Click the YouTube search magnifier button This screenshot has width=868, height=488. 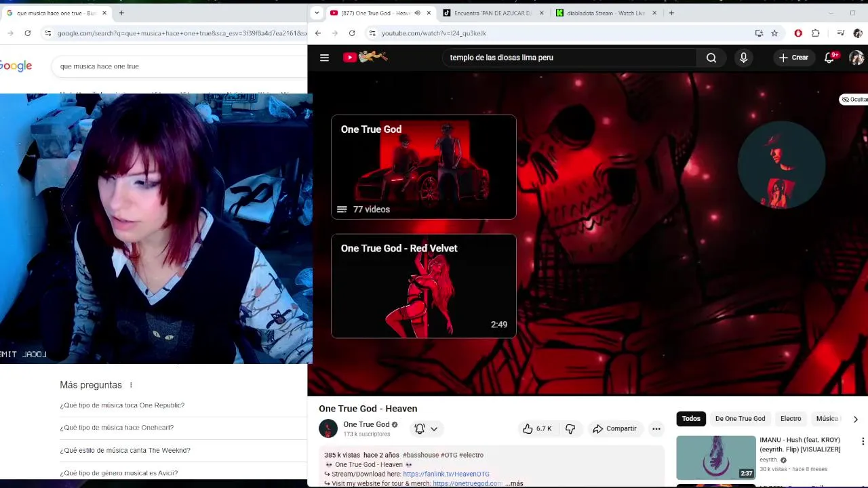[x=711, y=58]
